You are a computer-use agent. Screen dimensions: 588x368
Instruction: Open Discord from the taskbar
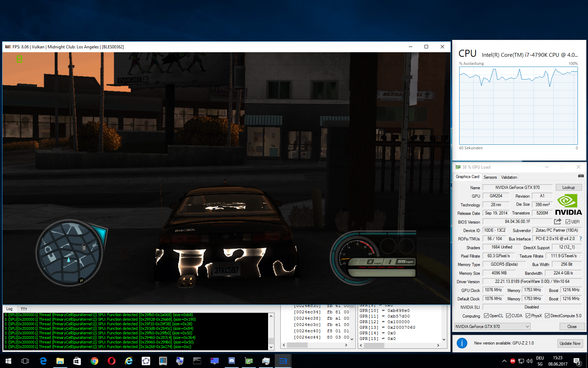point(231,361)
